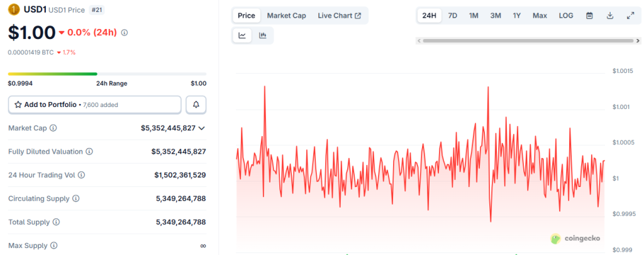Viewport: 644px width, 255px height.
Task: Click the 0.00001419 BTC value
Action: click(31, 53)
